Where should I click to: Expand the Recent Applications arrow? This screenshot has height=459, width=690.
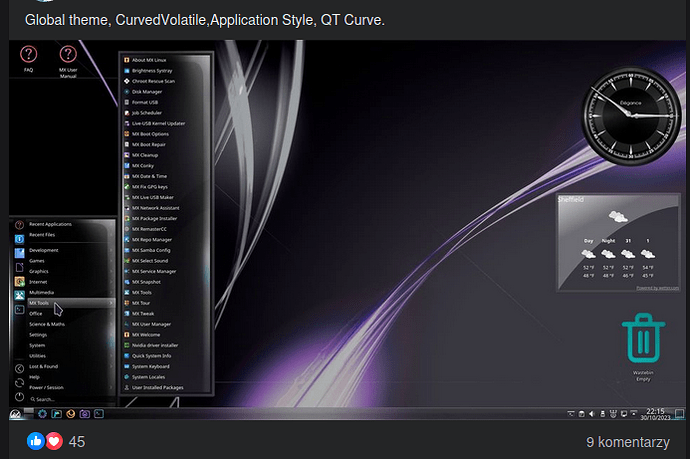pos(111,224)
